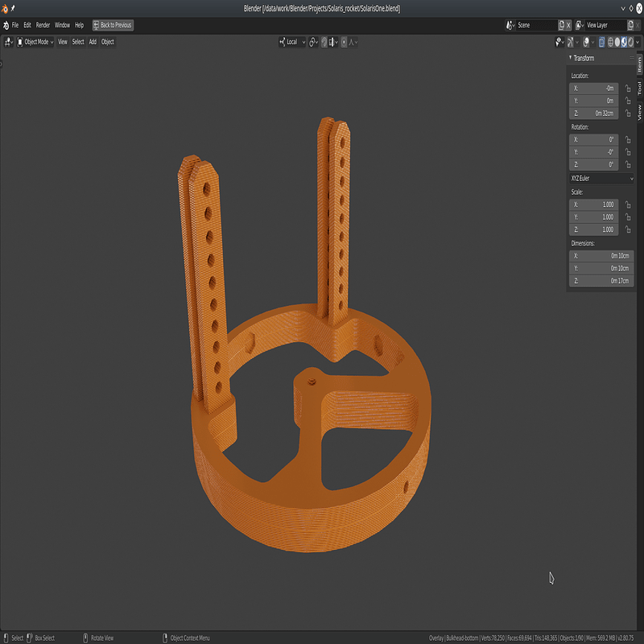644x644 pixels.
Task: Click the Dimensions X value field
Action: [x=601, y=256]
